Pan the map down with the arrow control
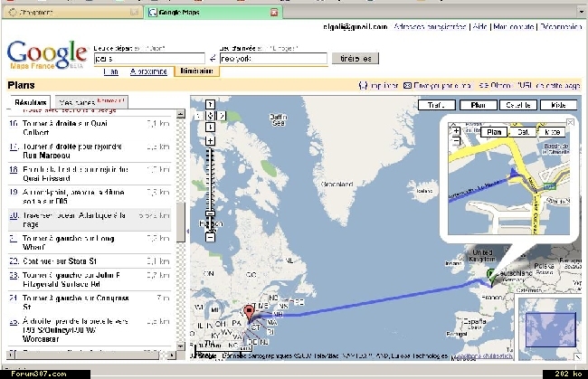This screenshot has height=379, width=588. coord(210,128)
